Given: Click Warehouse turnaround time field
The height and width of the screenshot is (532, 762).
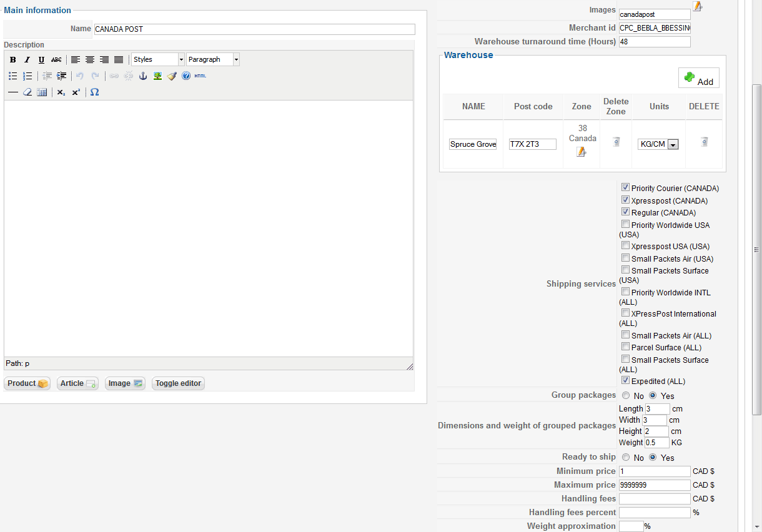Looking at the screenshot, I should 655,42.
